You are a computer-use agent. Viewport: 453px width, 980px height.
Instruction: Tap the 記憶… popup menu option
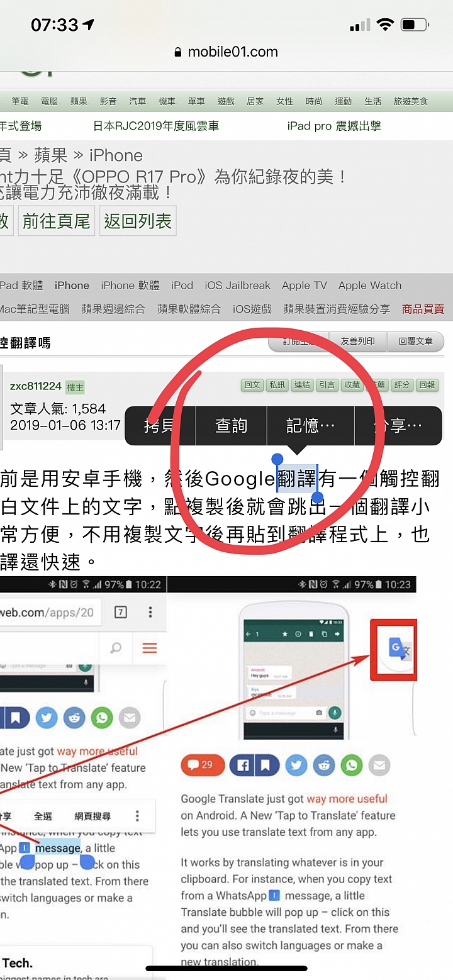(311, 426)
